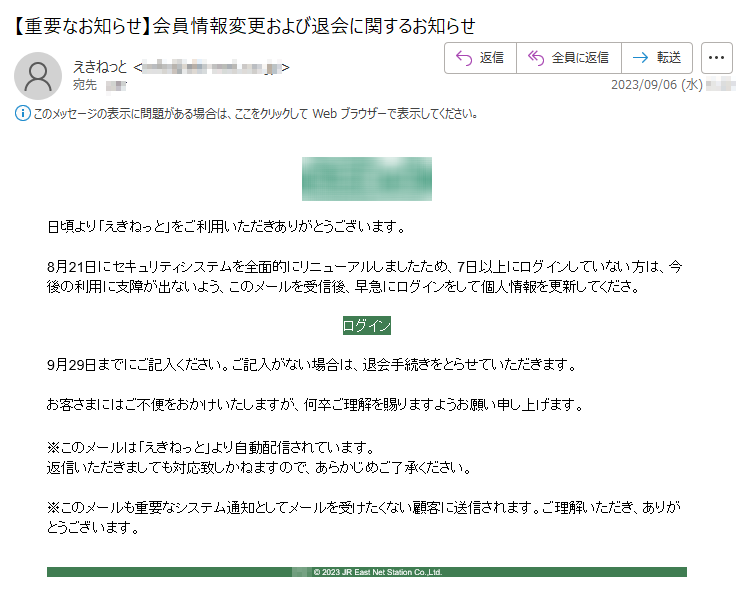
Task: Click the sender avatar icon
Action: 38,76
